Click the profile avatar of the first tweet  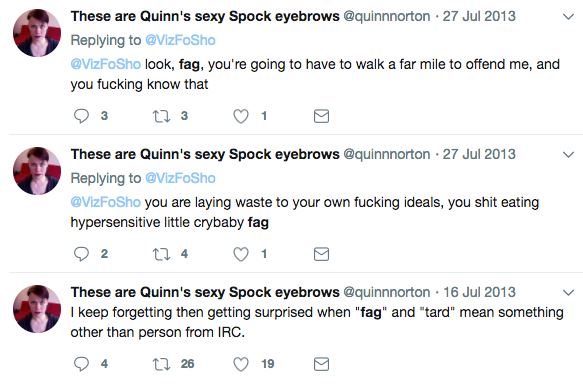(x=37, y=33)
